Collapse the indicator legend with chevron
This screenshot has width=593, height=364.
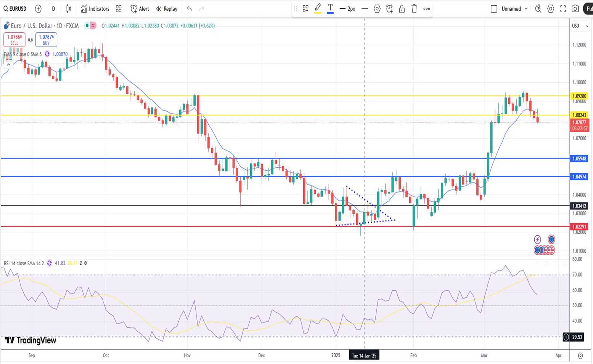8,64
